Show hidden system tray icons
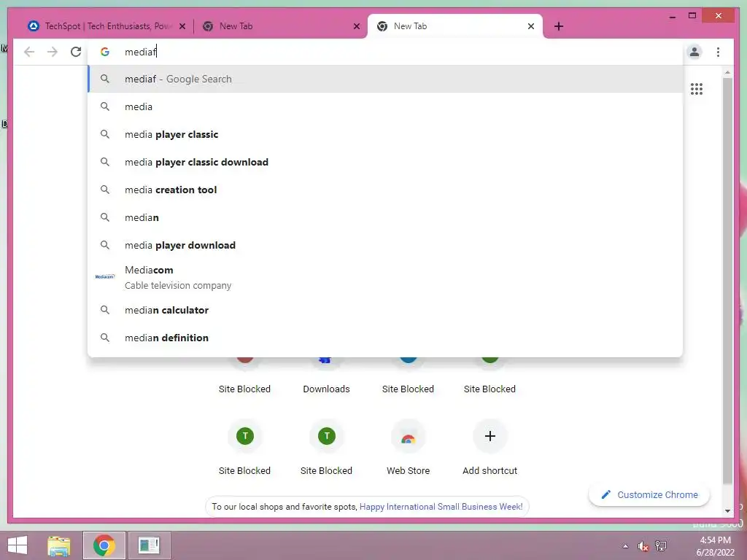 coord(625,546)
